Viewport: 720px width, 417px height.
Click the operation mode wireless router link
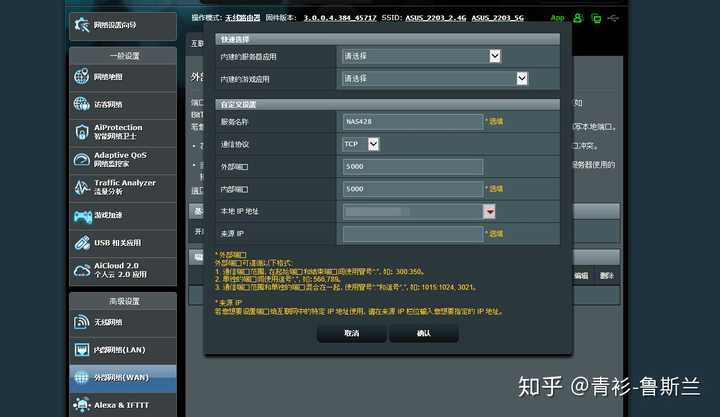tap(242, 18)
